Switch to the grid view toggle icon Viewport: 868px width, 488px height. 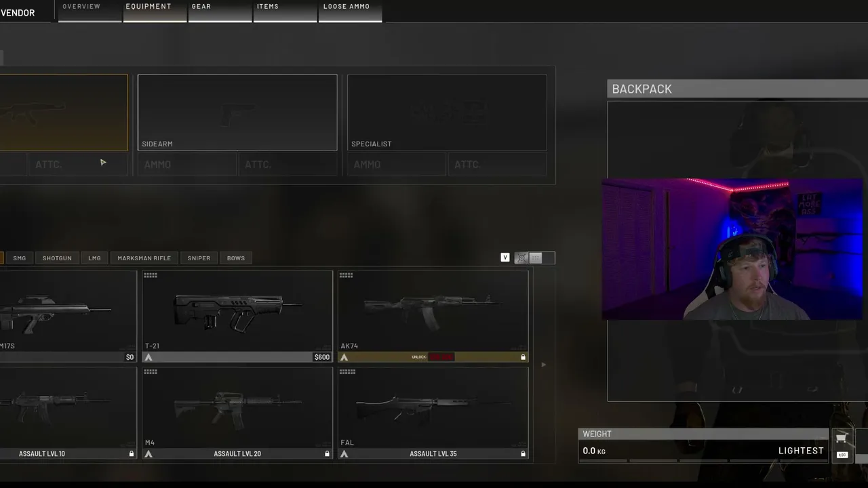(x=536, y=258)
